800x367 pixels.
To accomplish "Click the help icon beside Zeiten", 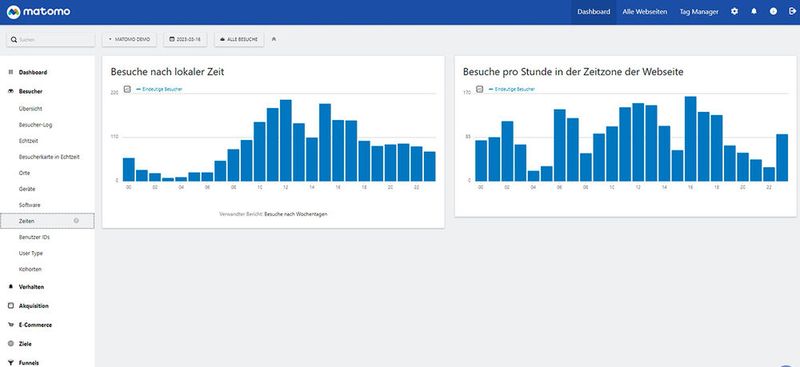I will 76,221.
